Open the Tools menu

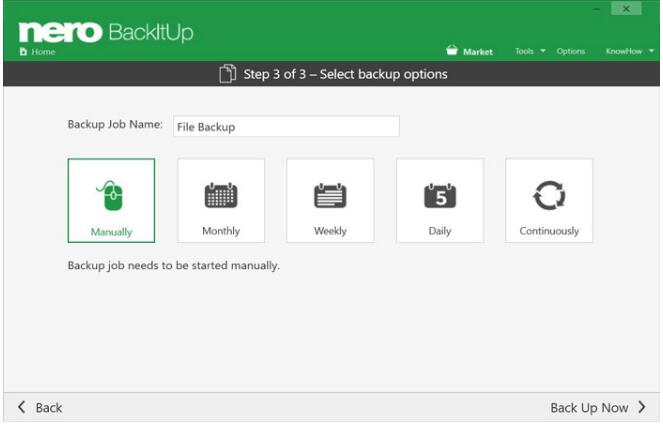524,51
